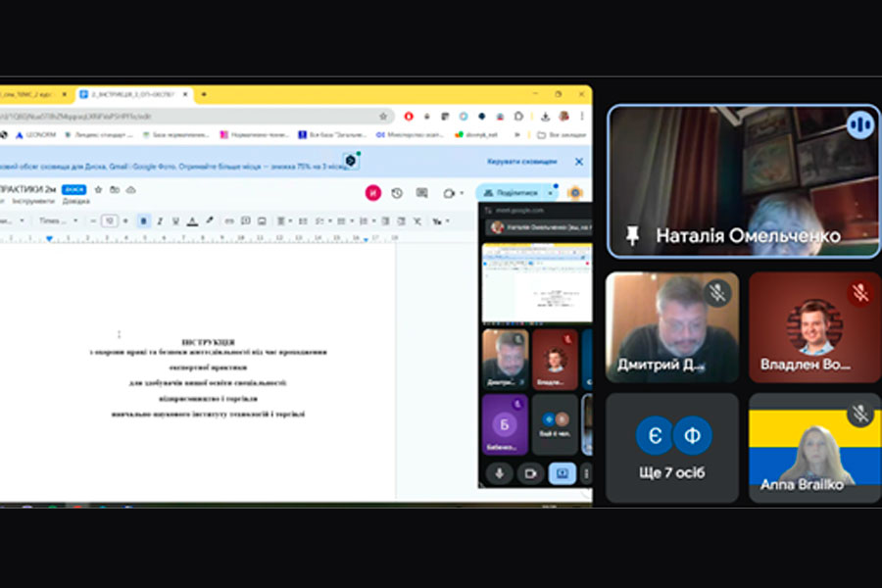Open the Meet camera call dropdown in Docs
The width and height of the screenshot is (882, 588).
point(453,193)
